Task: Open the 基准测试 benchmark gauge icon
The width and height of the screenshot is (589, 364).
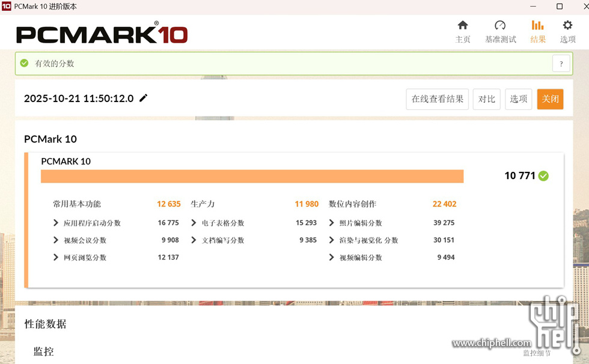Action: (x=500, y=25)
